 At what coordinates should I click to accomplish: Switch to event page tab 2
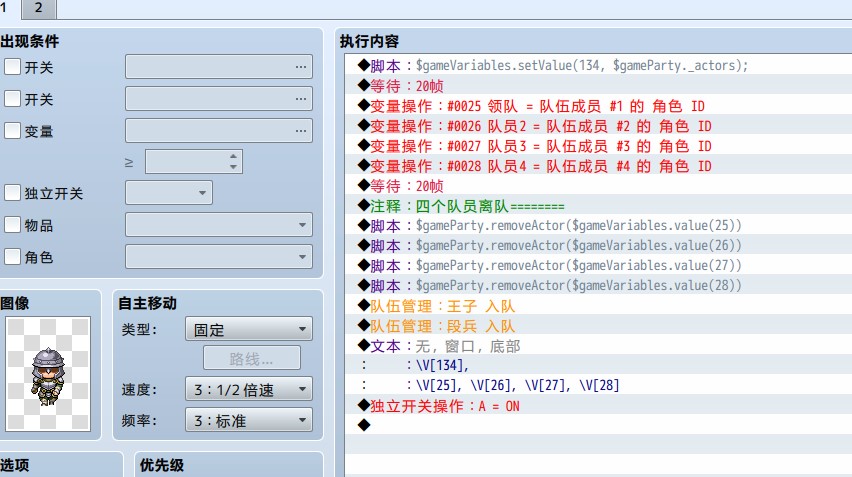[39, 8]
